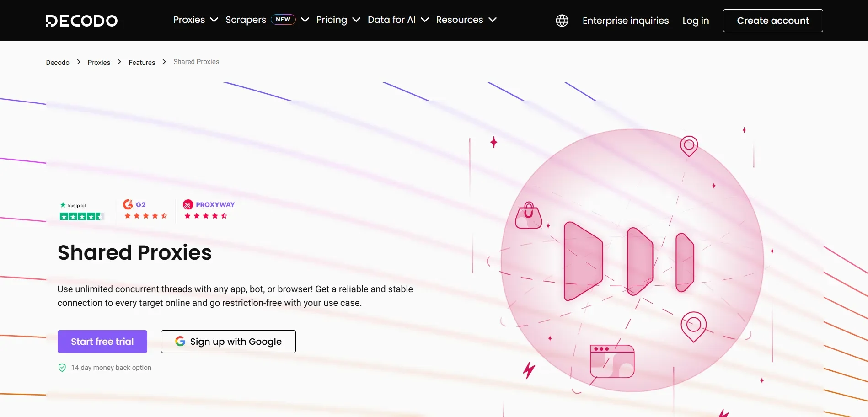Screen dimensions: 868x417
Task: Open the language globe icon
Action: point(562,21)
